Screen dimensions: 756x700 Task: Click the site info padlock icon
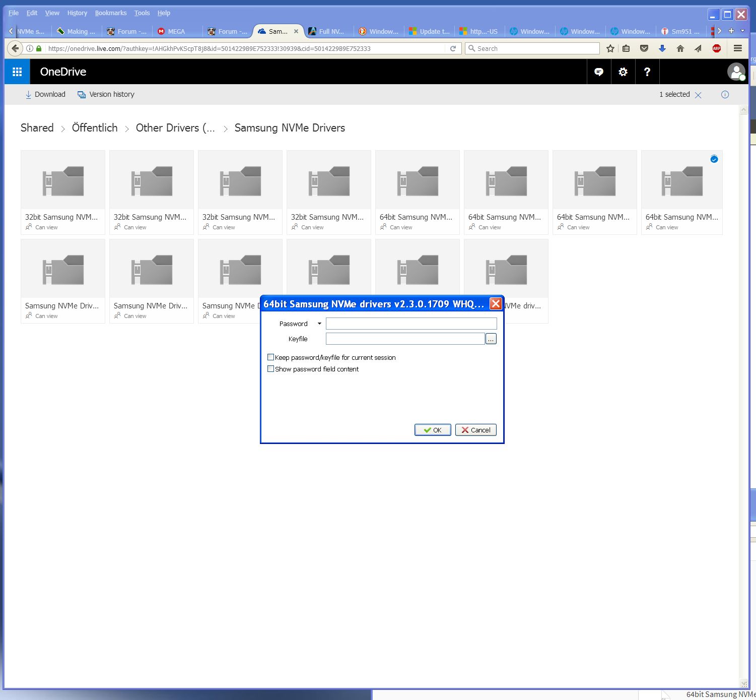39,48
